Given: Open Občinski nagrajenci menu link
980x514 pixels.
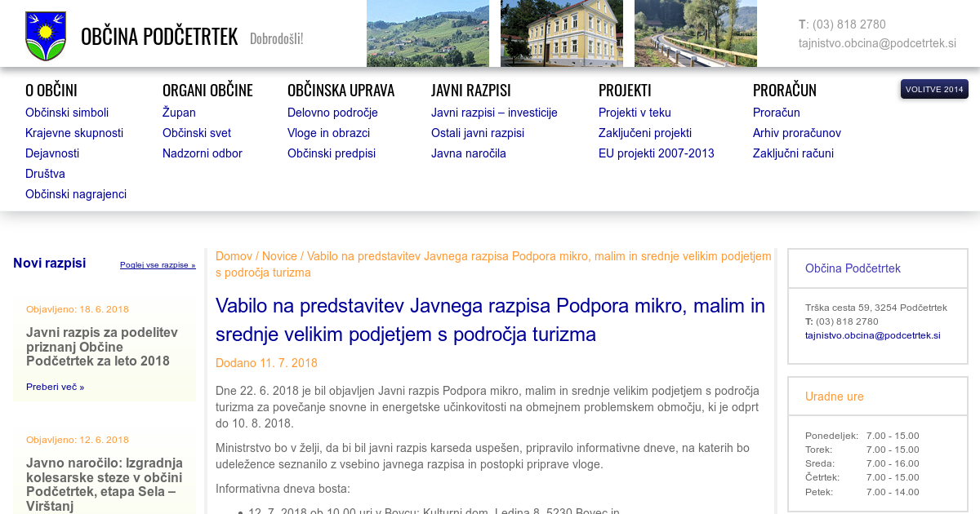Looking at the screenshot, I should (76, 194).
